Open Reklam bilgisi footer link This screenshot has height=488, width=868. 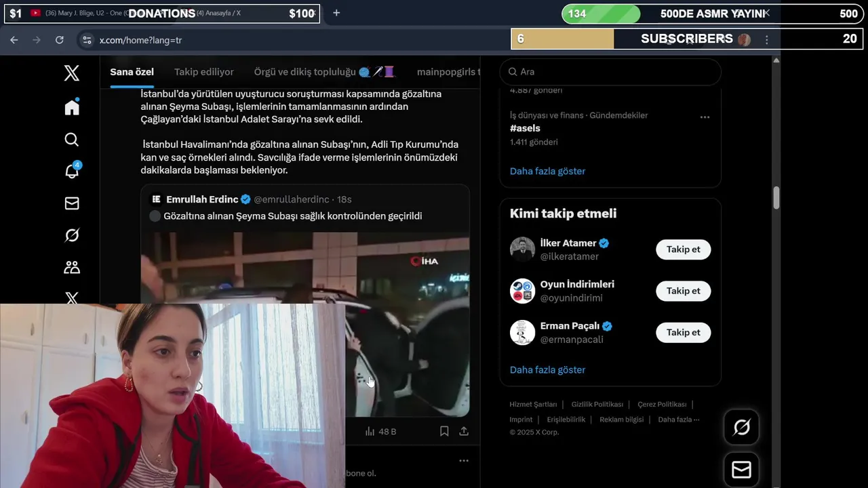click(621, 420)
